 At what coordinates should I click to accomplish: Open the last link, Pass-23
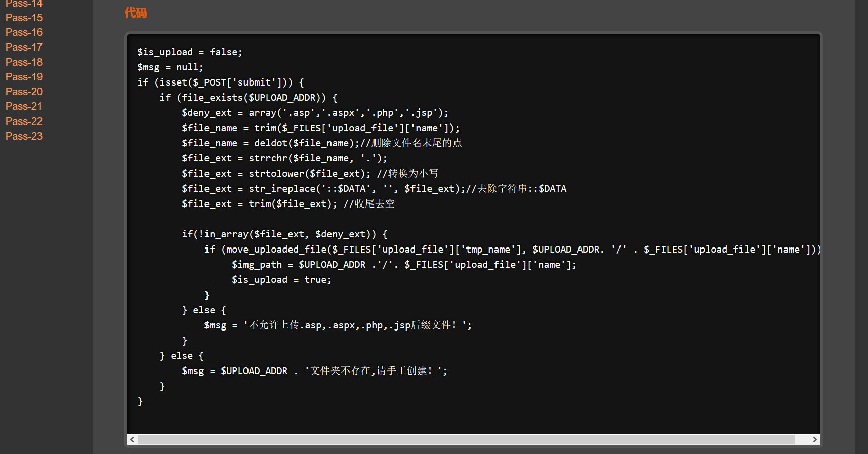coord(24,136)
